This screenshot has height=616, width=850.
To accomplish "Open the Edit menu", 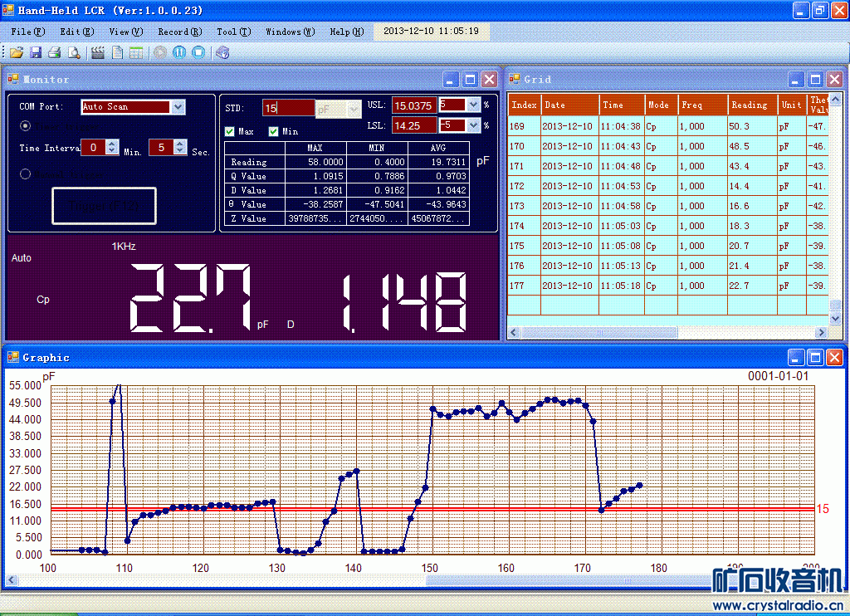I will 77,32.
